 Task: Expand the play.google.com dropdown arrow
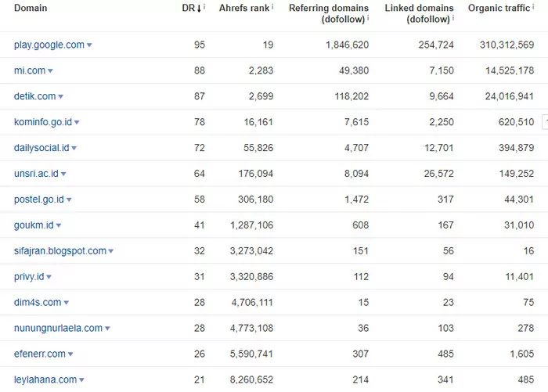(x=89, y=45)
